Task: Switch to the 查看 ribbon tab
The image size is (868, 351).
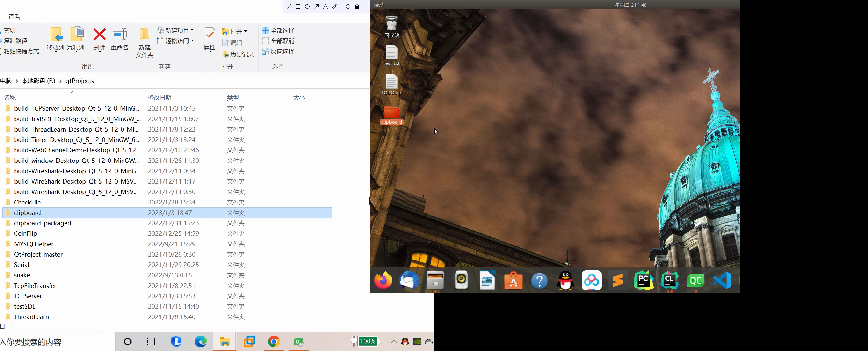Action: coord(14,17)
